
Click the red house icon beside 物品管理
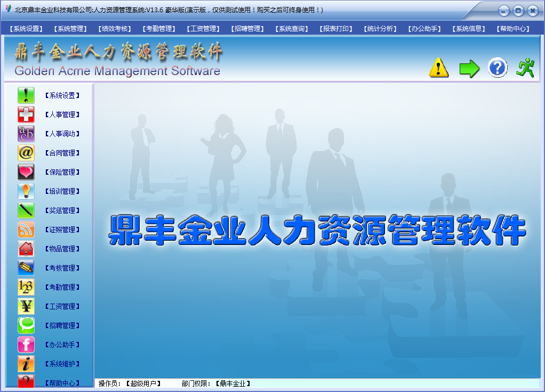26,249
